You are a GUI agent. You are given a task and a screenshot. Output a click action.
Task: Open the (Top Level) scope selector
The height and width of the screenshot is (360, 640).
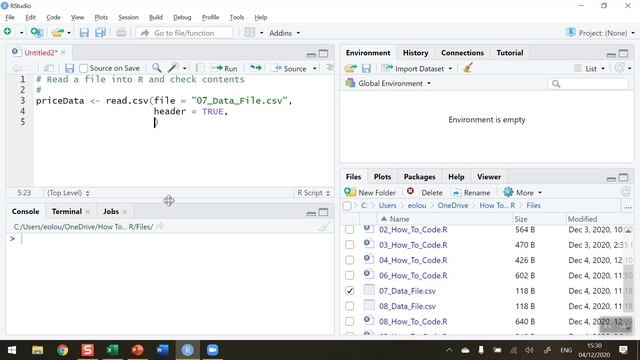[x=68, y=193]
